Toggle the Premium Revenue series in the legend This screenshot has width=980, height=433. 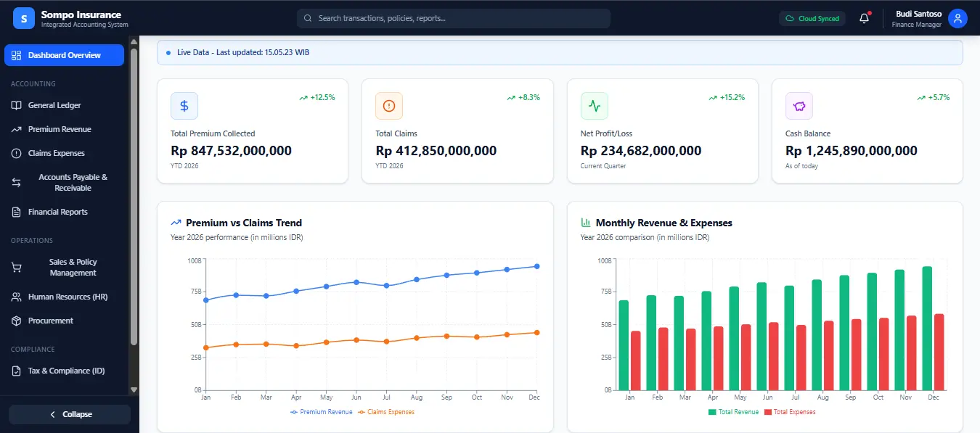click(321, 411)
